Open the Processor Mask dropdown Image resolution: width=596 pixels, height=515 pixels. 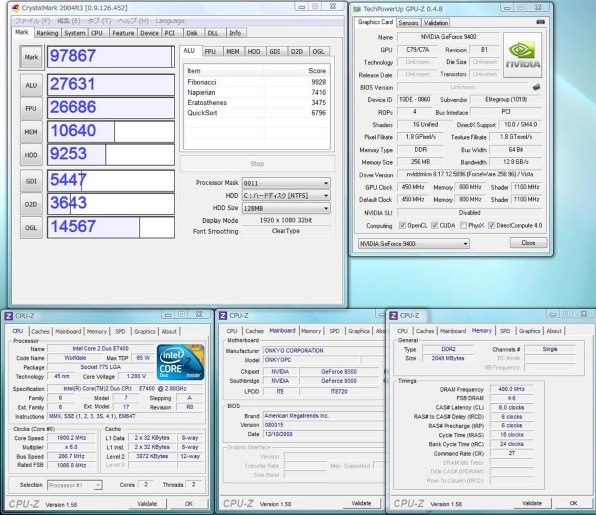click(286, 183)
